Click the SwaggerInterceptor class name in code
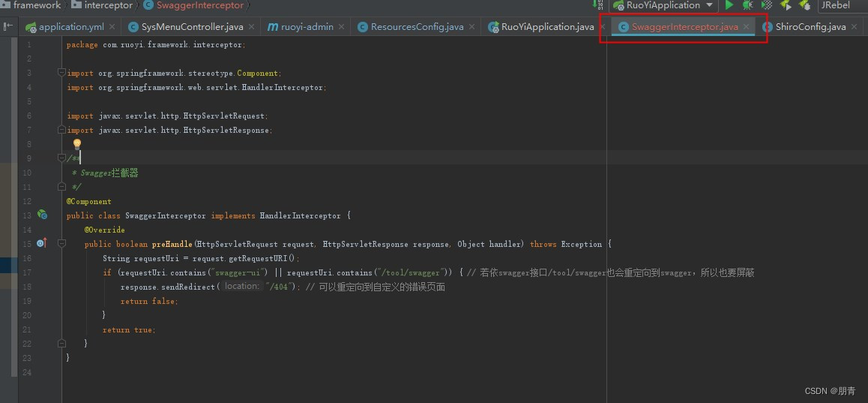This screenshot has width=868, height=403. tap(166, 215)
